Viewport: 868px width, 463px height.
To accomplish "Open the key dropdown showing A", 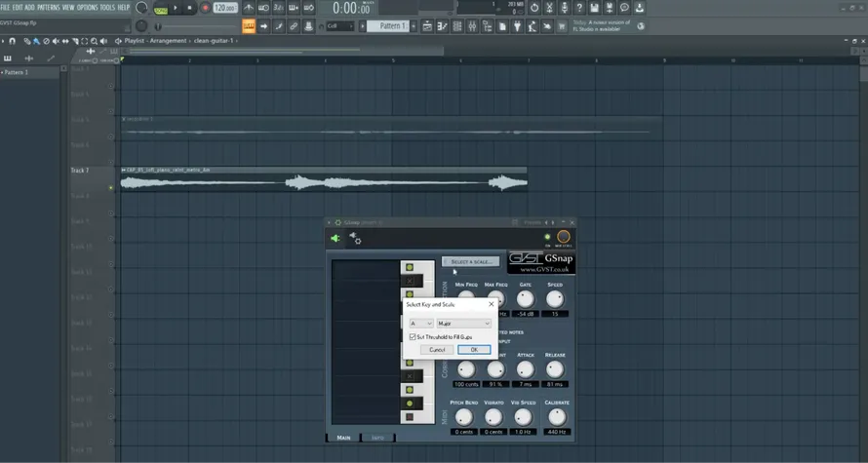I will point(421,324).
